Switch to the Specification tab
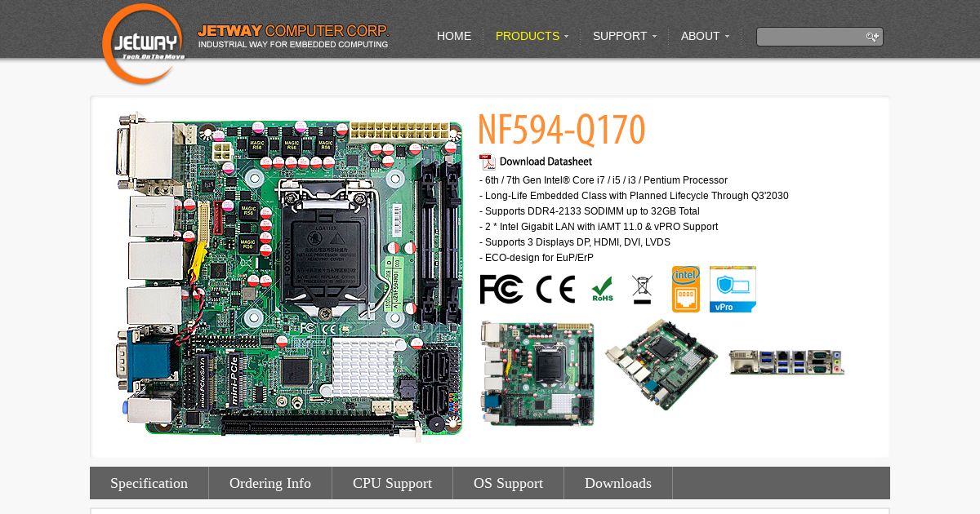Viewport: 980px width, 514px height. click(x=149, y=483)
